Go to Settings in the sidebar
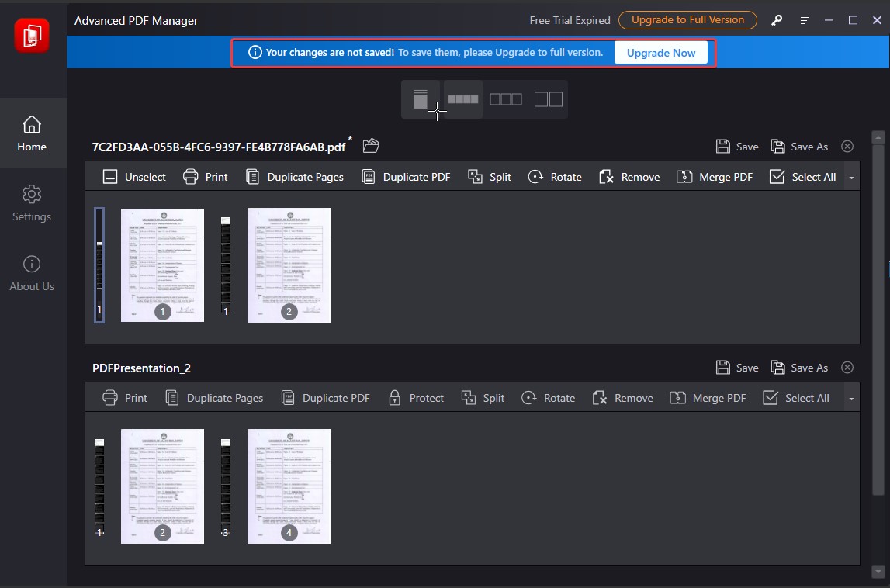The width and height of the screenshot is (890, 588). tap(32, 203)
